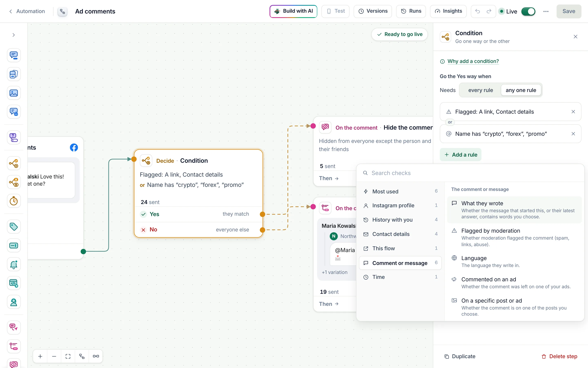Click Add a rule
588x368 pixels.
coord(460,155)
